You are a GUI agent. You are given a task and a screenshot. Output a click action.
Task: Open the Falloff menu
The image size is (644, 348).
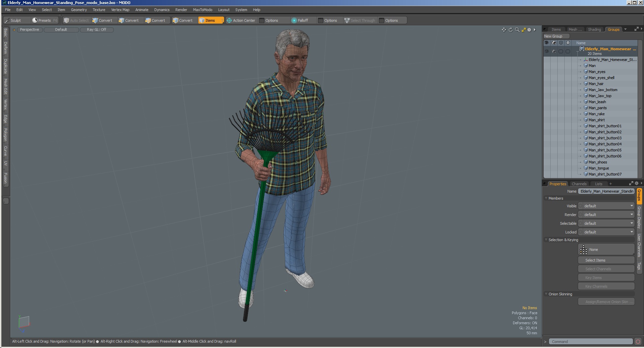(x=300, y=20)
